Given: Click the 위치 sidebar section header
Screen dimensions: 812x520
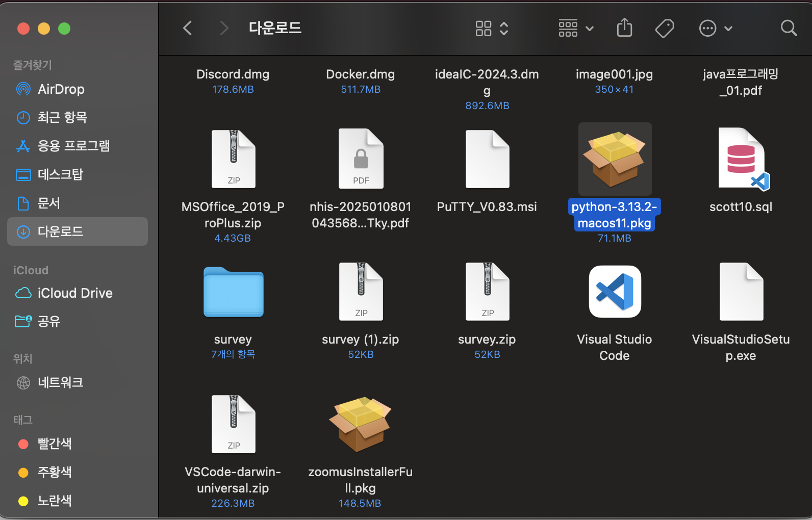Looking at the screenshot, I should pos(22,359).
